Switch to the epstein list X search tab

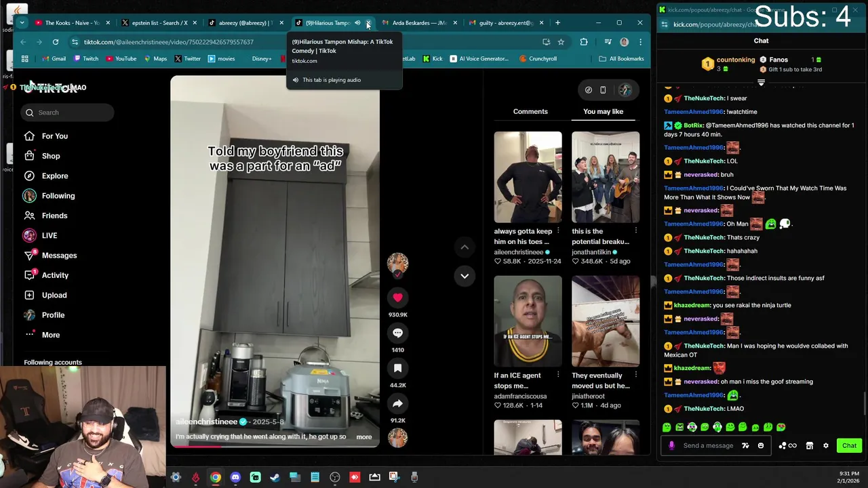tap(159, 23)
